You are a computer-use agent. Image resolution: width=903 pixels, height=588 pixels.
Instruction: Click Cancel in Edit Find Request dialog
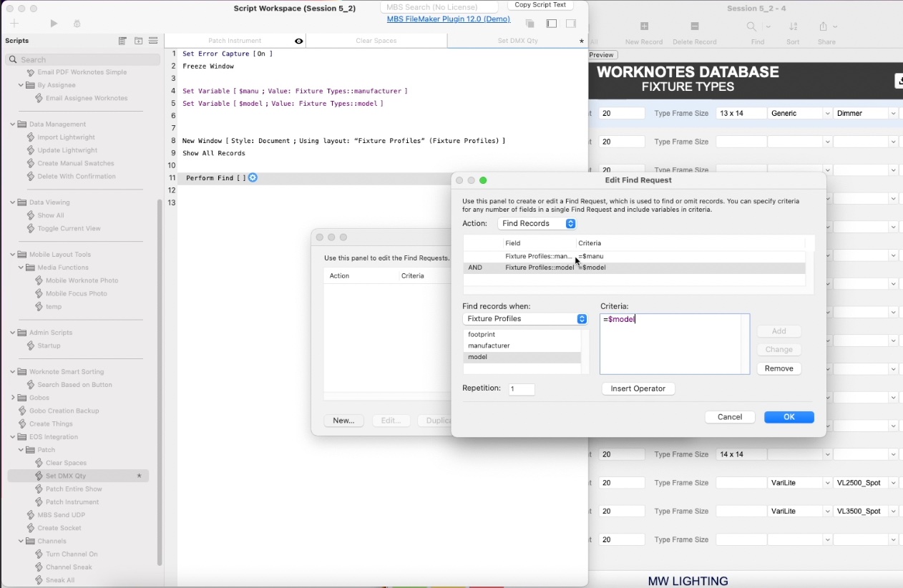730,417
